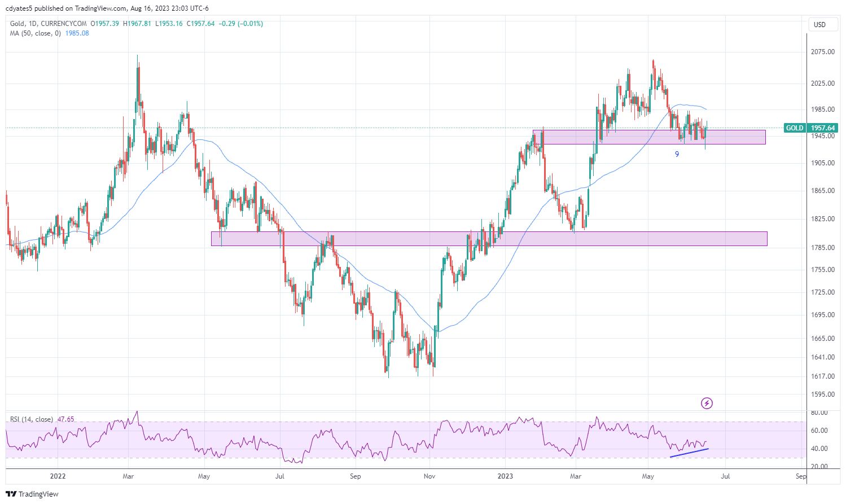This screenshot has height=504, width=846.
Task: Click the TradingView wordmark at the bottom left
Action: (x=38, y=494)
